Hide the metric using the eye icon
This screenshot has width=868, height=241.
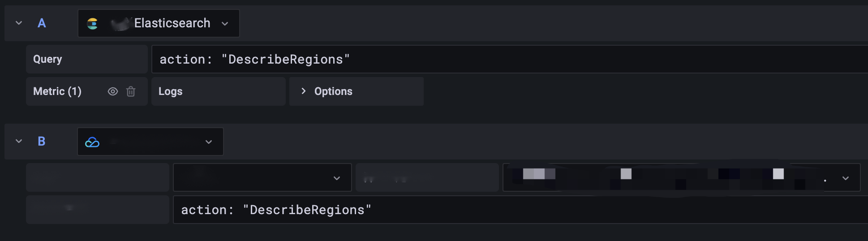(x=113, y=91)
